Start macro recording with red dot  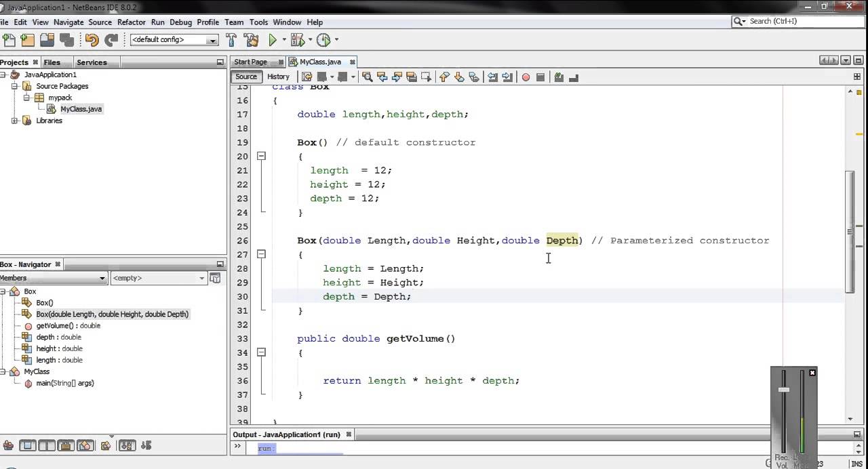(x=526, y=77)
